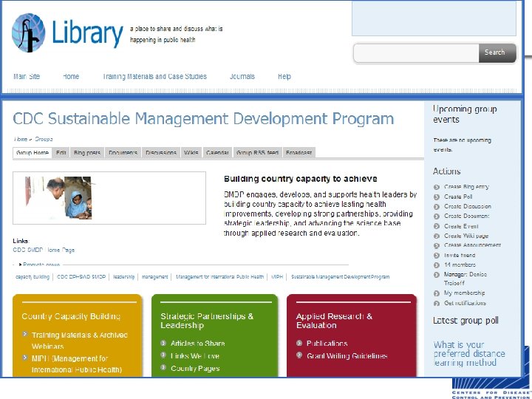This screenshot has height=399, width=532.
Task: Open Manager: Denise Traicoff link
Action: pos(465,279)
